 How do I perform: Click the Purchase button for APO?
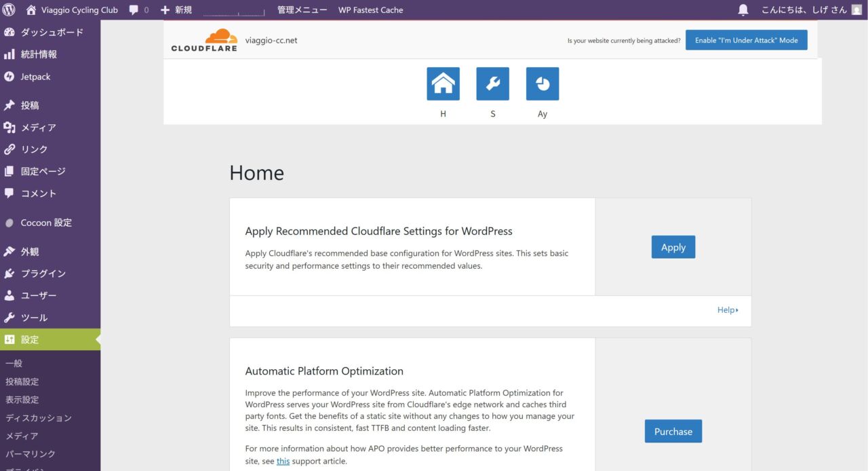pyautogui.click(x=673, y=431)
